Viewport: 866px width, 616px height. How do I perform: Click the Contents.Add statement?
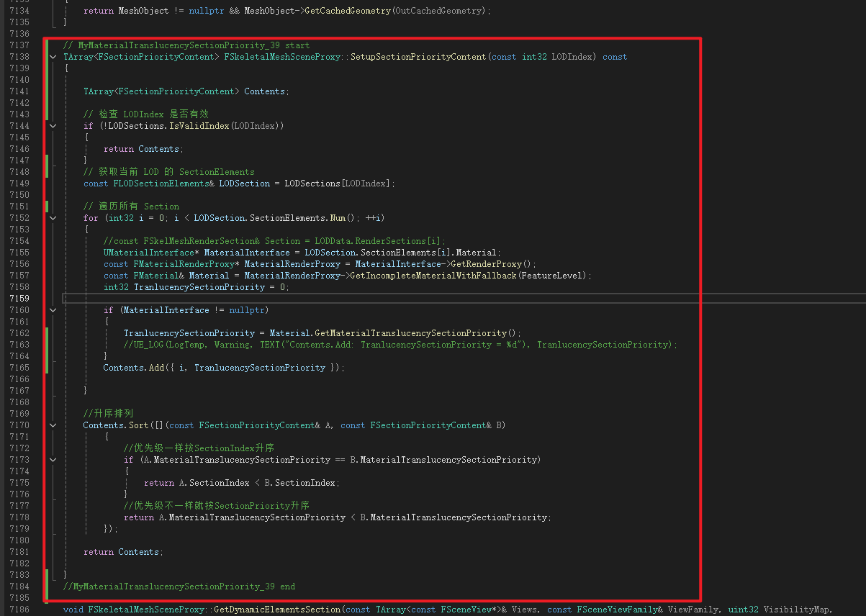point(224,368)
